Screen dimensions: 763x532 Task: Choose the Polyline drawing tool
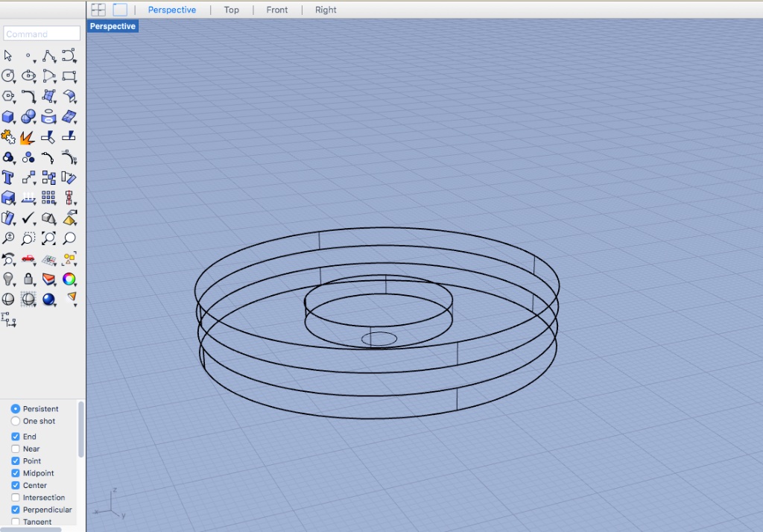pos(48,56)
